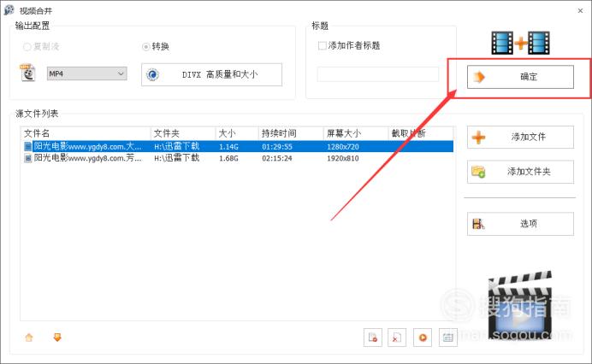Click the MP4 format file icon
Screen dimensions: 592x364
(x=27, y=73)
